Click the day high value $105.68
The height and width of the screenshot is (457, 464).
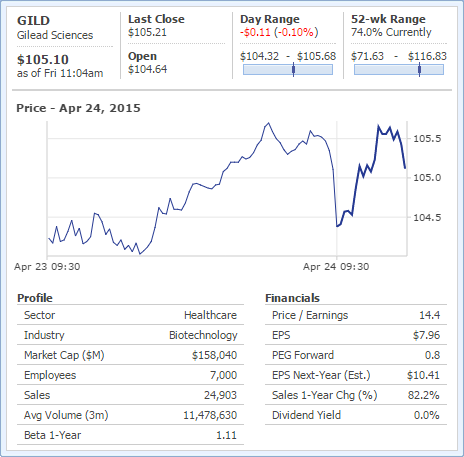(317, 56)
